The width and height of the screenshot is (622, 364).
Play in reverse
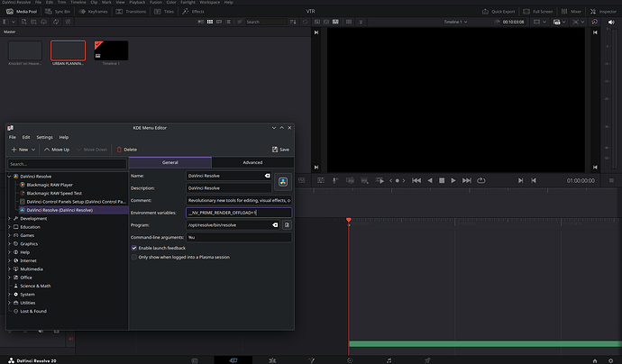point(430,180)
